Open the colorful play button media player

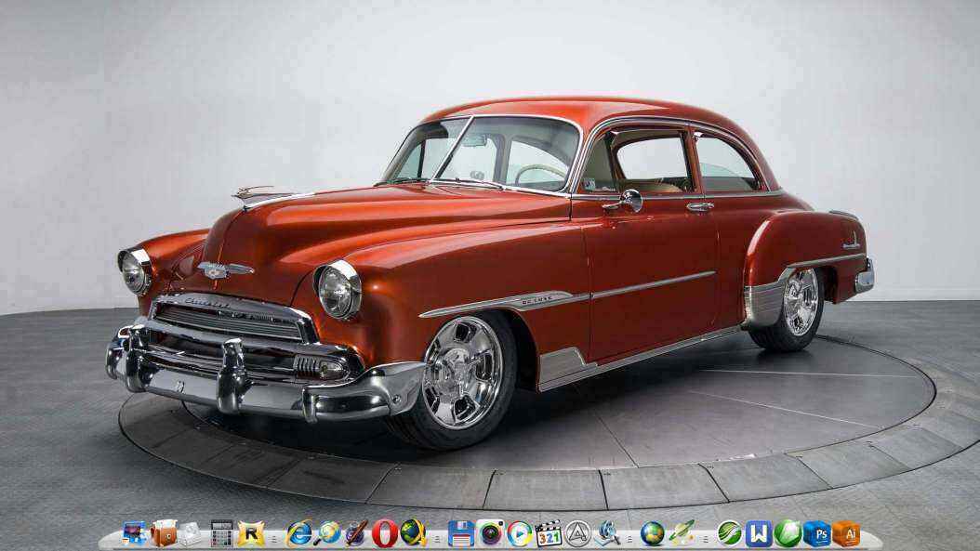coord(520,533)
